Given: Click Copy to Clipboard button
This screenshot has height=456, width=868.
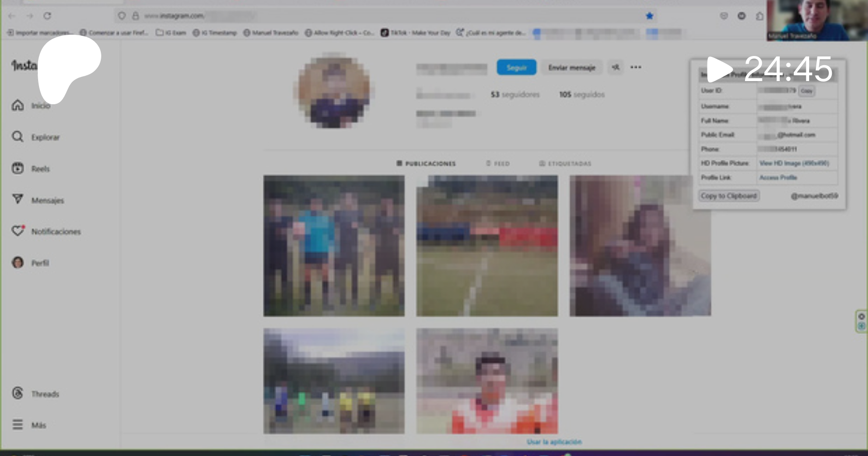Looking at the screenshot, I should click(729, 196).
